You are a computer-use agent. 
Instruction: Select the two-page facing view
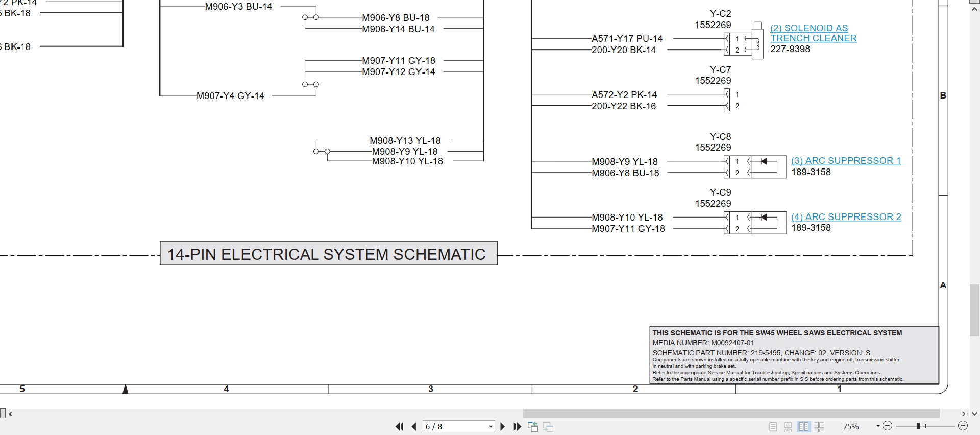click(804, 426)
